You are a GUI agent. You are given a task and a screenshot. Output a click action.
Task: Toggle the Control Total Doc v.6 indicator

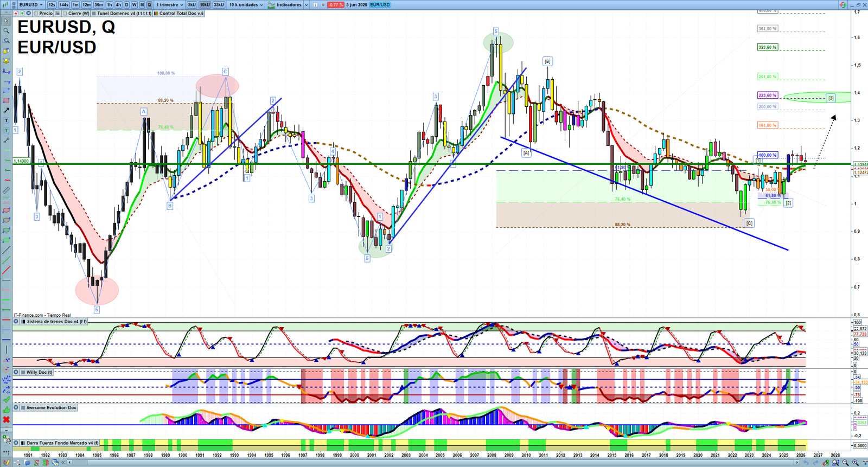point(156,14)
